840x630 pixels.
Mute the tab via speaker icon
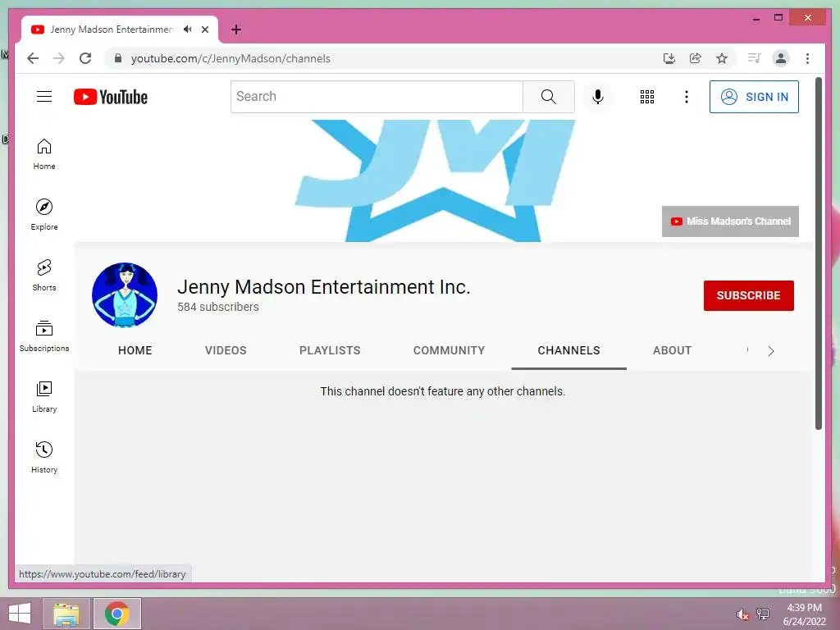(187, 30)
